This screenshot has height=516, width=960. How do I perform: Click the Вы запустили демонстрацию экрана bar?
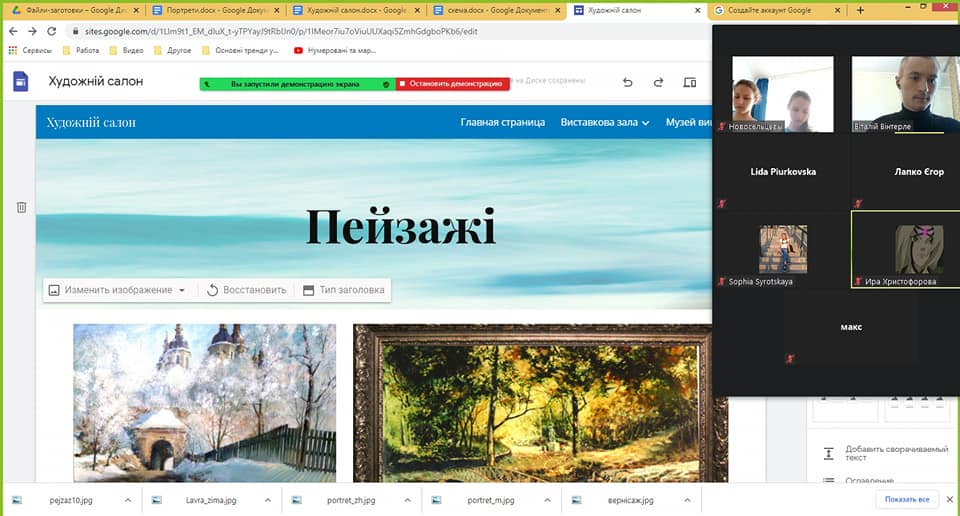tap(298, 84)
